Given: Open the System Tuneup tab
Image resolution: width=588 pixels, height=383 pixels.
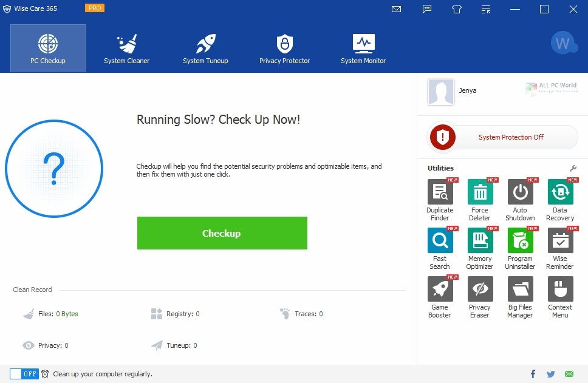Looking at the screenshot, I should 205,49.
